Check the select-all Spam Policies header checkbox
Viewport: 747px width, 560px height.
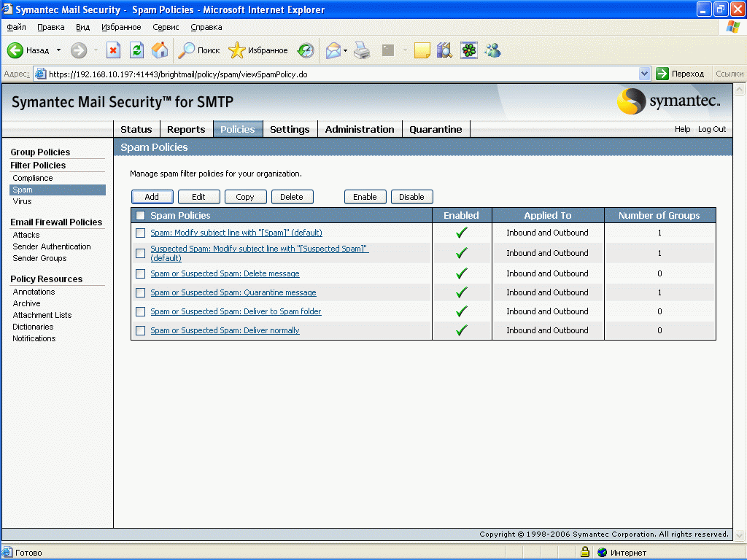[141, 216]
